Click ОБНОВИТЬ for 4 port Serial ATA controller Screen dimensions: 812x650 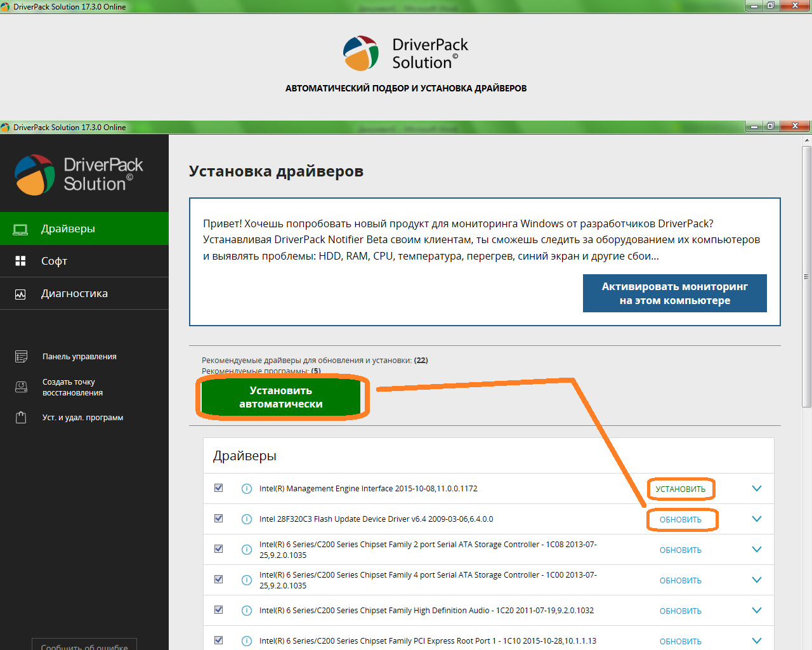pyautogui.click(x=681, y=581)
